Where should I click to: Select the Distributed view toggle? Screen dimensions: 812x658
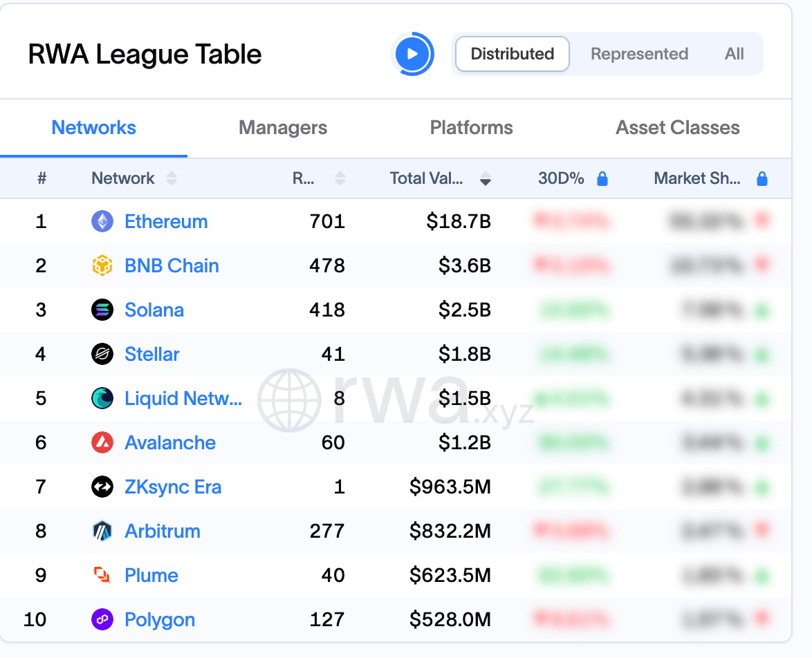click(512, 54)
